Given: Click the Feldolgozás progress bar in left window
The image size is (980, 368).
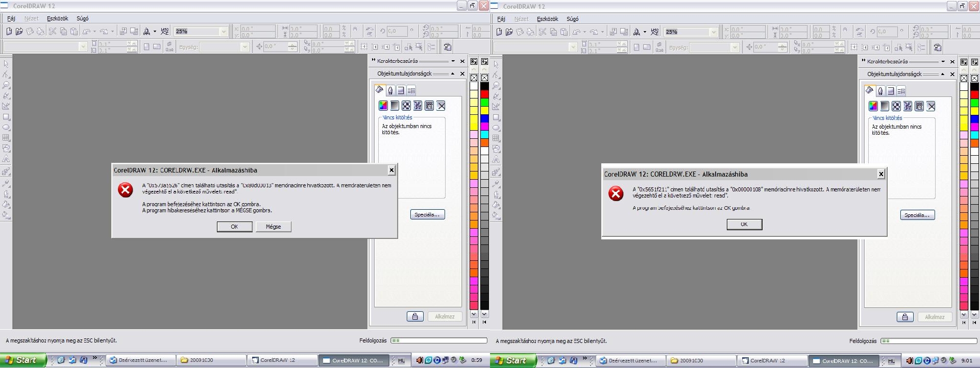Looking at the screenshot, I should click(x=439, y=340).
